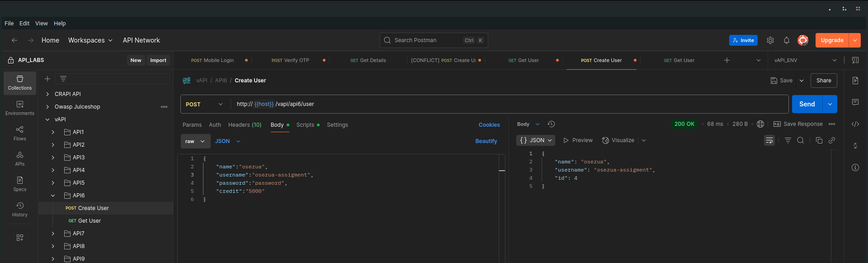Open the response more options ellipsis

pyautogui.click(x=832, y=124)
